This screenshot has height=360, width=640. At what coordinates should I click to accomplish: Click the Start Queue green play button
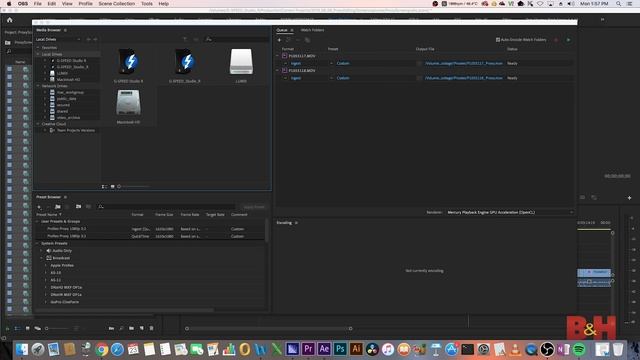pos(568,40)
